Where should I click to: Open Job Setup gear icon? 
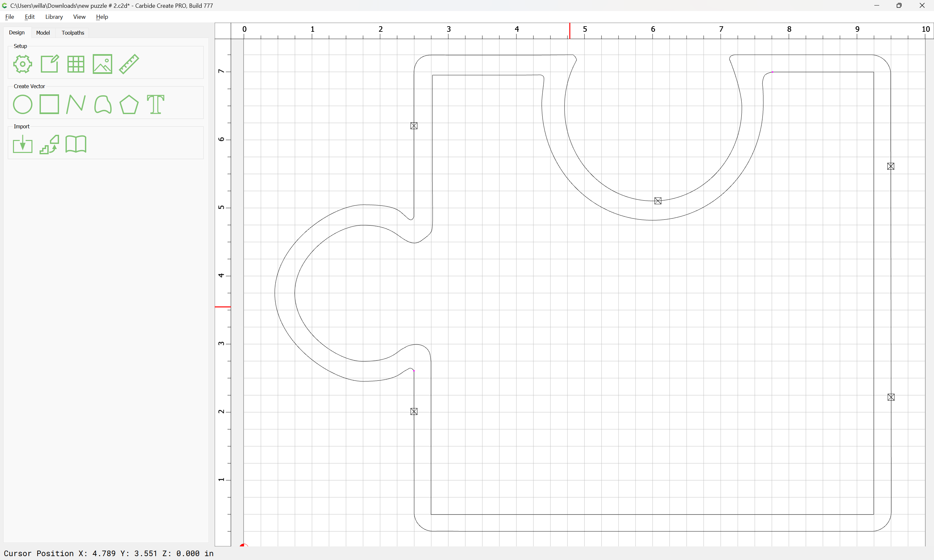click(x=23, y=64)
